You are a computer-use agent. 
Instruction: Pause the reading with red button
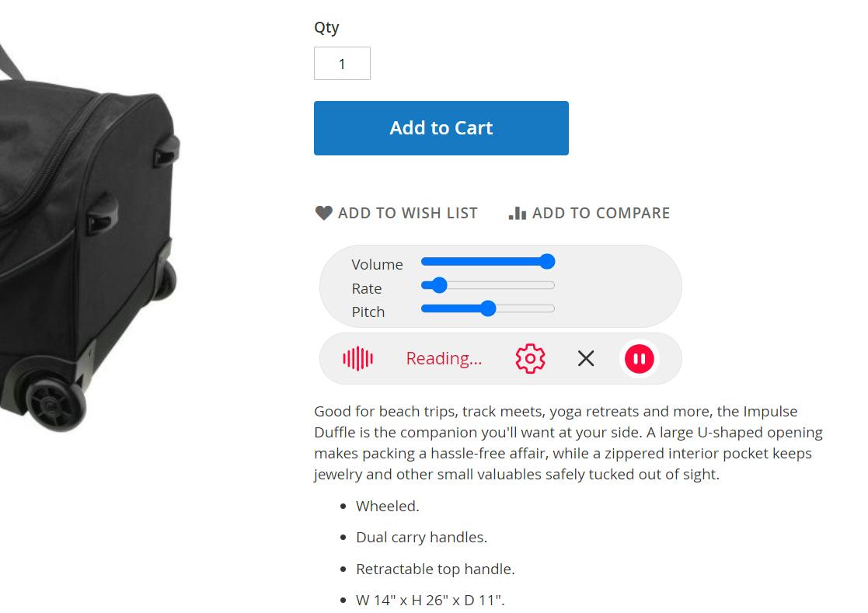(640, 358)
